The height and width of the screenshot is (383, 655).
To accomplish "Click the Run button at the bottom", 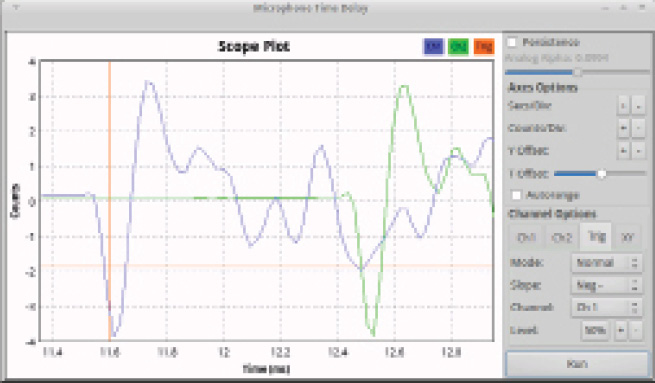I will coord(577,364).
